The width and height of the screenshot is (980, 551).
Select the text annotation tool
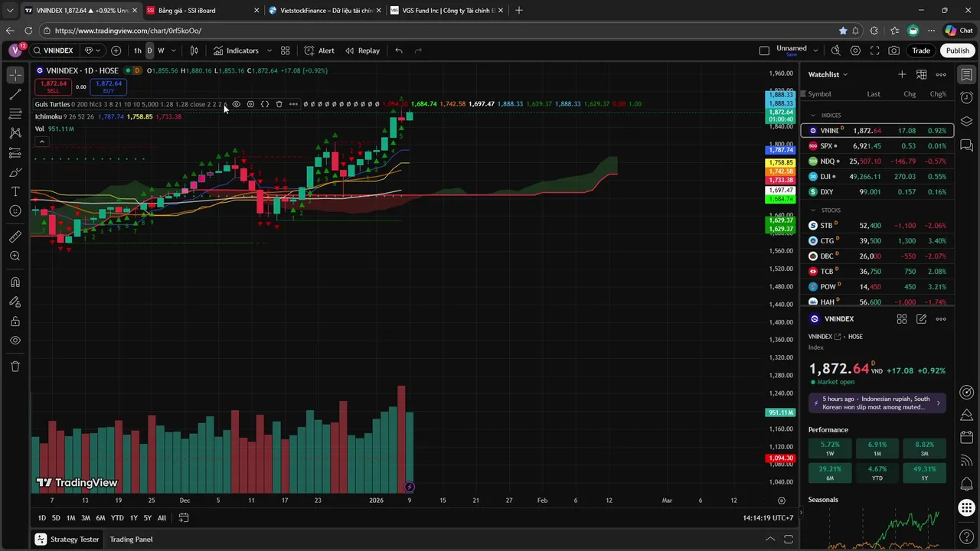click(x=15, y=191)
